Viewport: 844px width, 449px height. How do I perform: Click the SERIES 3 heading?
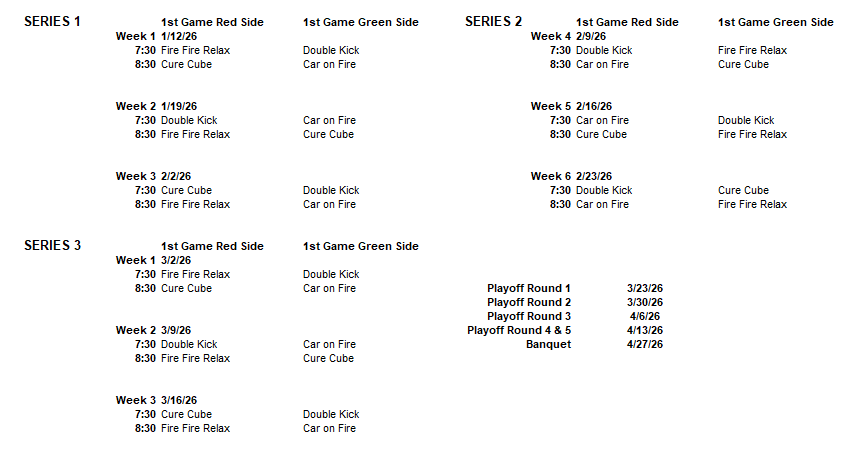[52, 245]
